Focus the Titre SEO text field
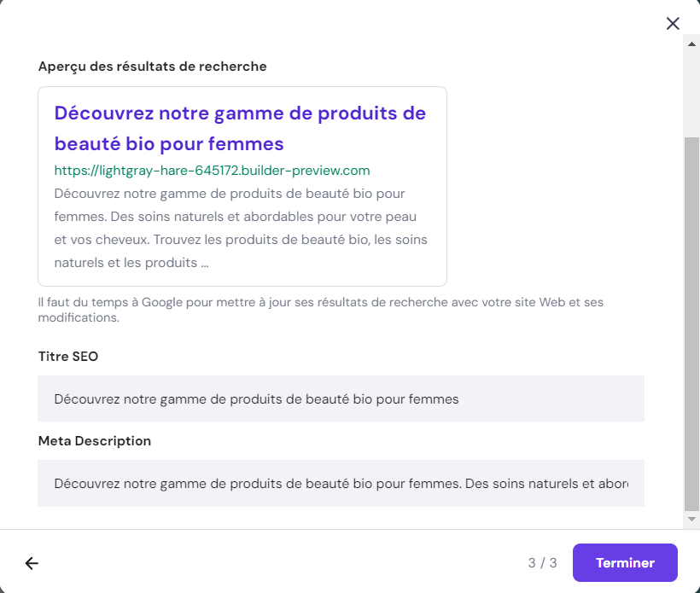The width and height of the screenshot is (700, 593). coord(341,398)
